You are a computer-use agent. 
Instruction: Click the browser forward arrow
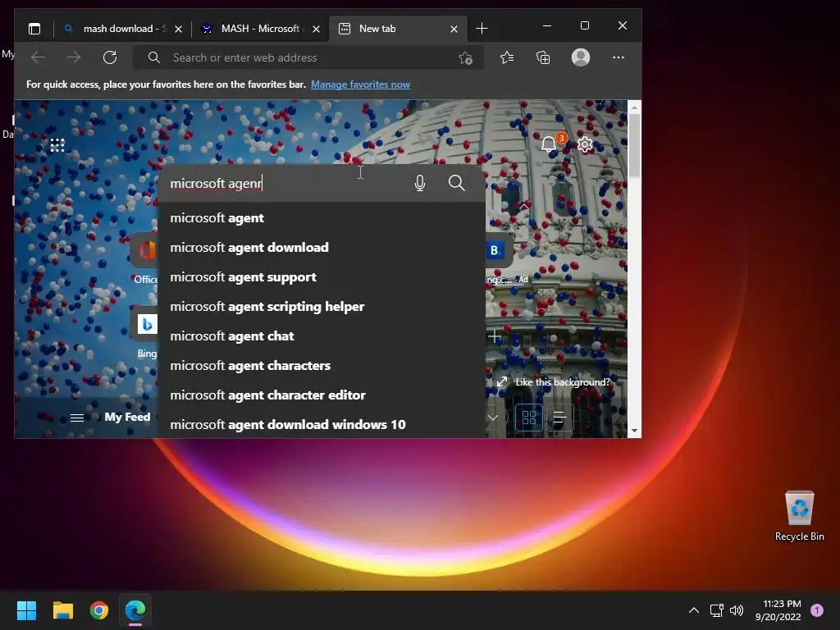point(74,57)
